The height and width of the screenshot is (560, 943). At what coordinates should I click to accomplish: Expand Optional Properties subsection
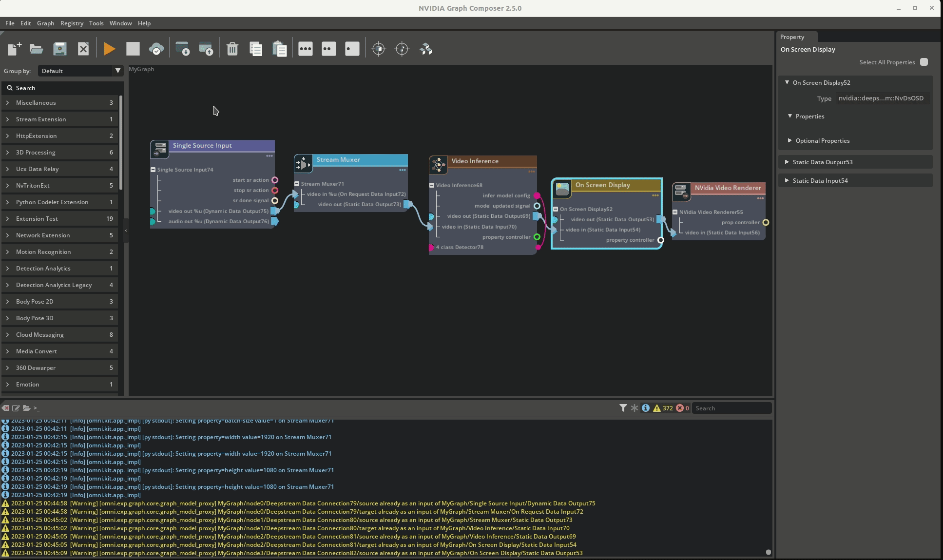(790, 140)
